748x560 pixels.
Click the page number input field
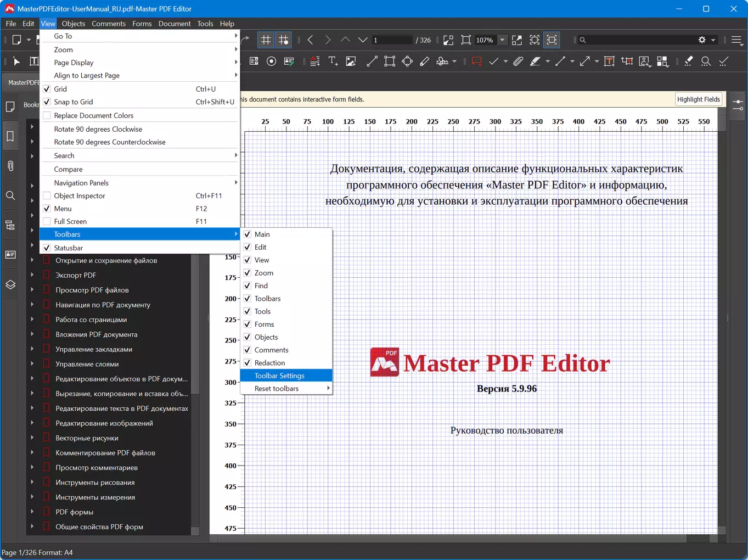click(x=391, y=40)
